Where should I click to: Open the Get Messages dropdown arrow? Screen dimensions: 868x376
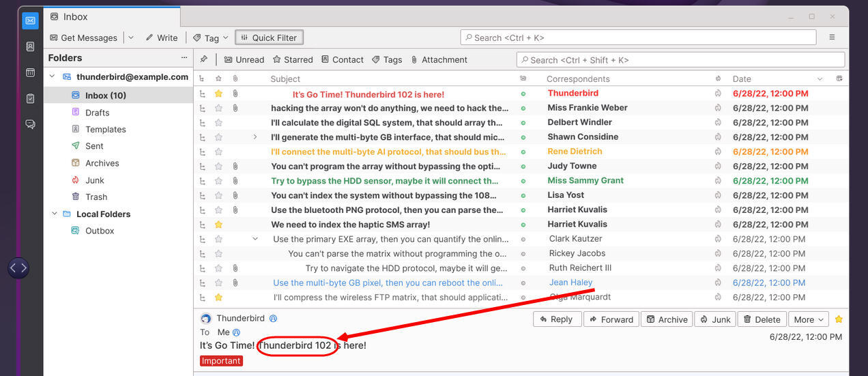click(x=131, y=38)
